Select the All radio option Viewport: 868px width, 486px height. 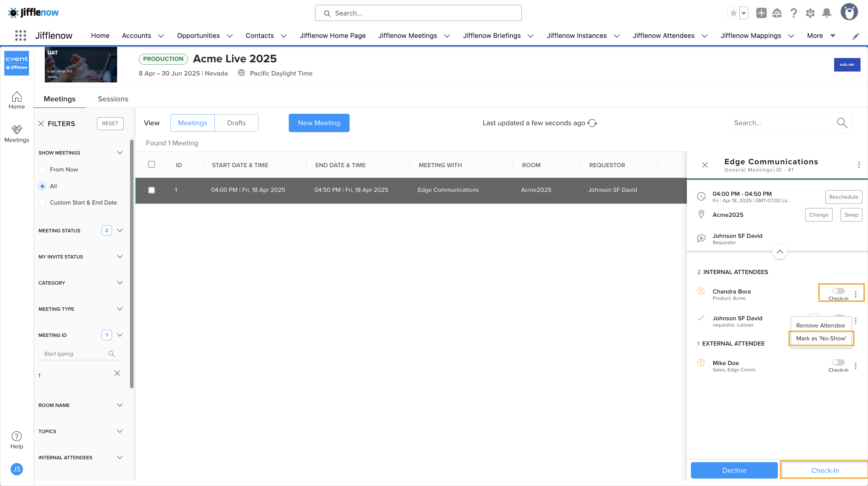click(x=42, y=186)
